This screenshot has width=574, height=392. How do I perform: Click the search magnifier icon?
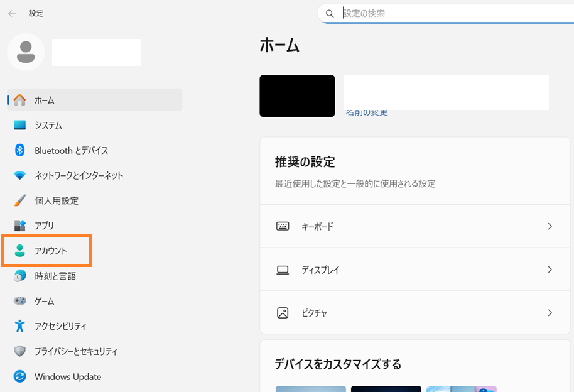[x=330, y=14]
